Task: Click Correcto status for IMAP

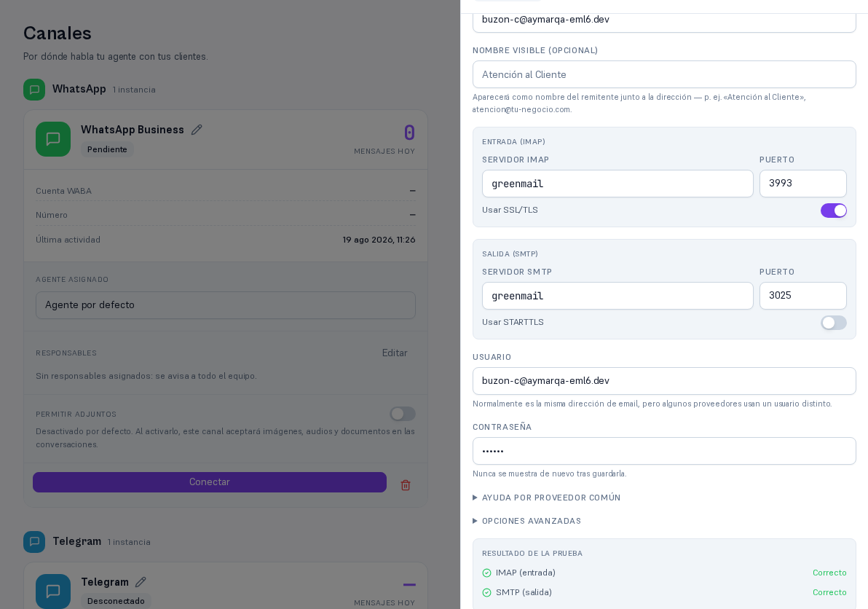Action: [x=829, y=573]
